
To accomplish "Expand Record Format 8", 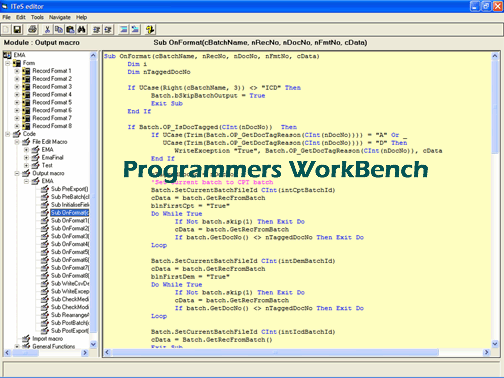I will [17, 126].
